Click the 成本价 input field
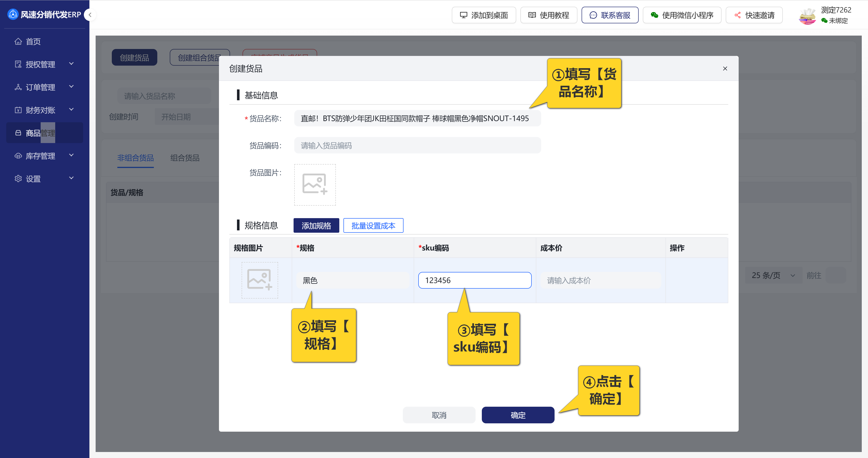 click(601, 280)
